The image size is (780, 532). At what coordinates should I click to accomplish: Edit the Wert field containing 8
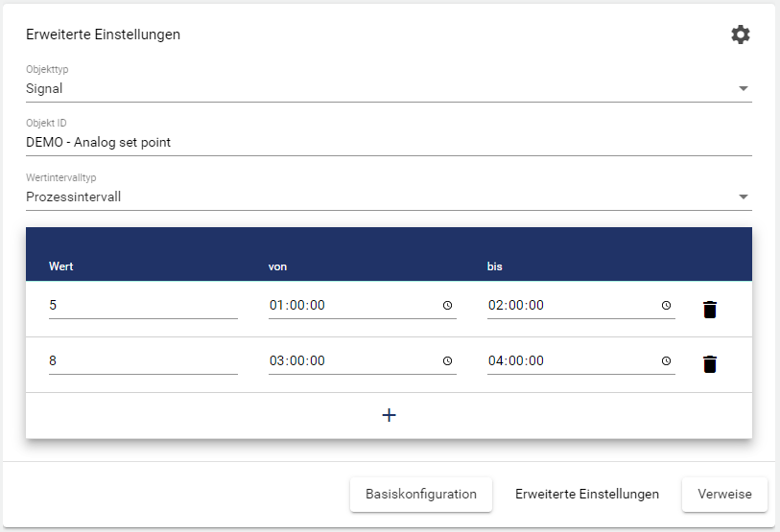click(142, 361)
